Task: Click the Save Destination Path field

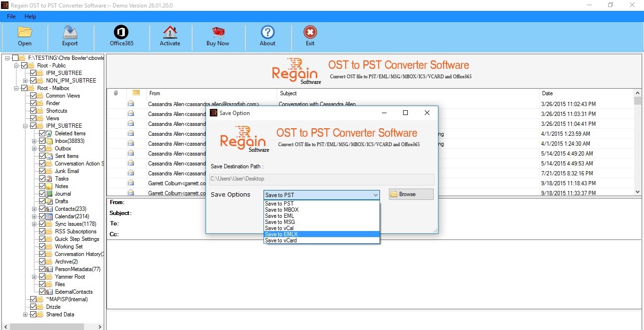Action: click(x=322, y=179)
